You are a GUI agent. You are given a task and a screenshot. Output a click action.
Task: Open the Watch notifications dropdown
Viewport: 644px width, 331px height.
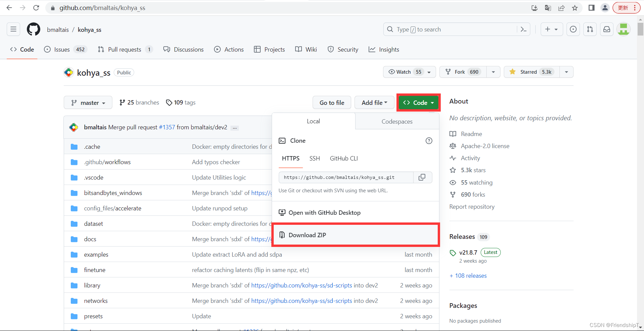[409, 72]
